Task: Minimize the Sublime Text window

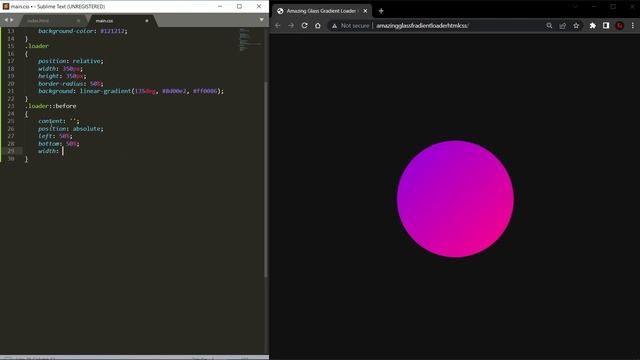Action: pyautogui.click(x=220, y=7)
